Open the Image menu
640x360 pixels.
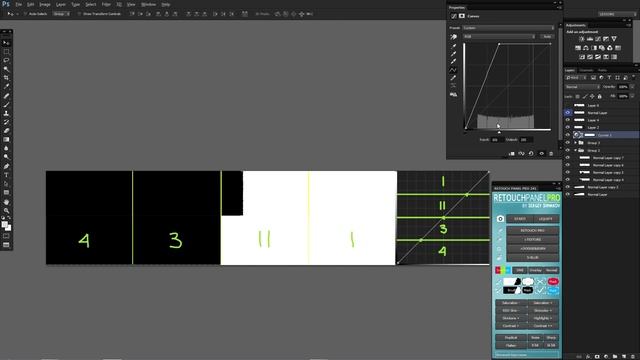(x=44, y=4)
